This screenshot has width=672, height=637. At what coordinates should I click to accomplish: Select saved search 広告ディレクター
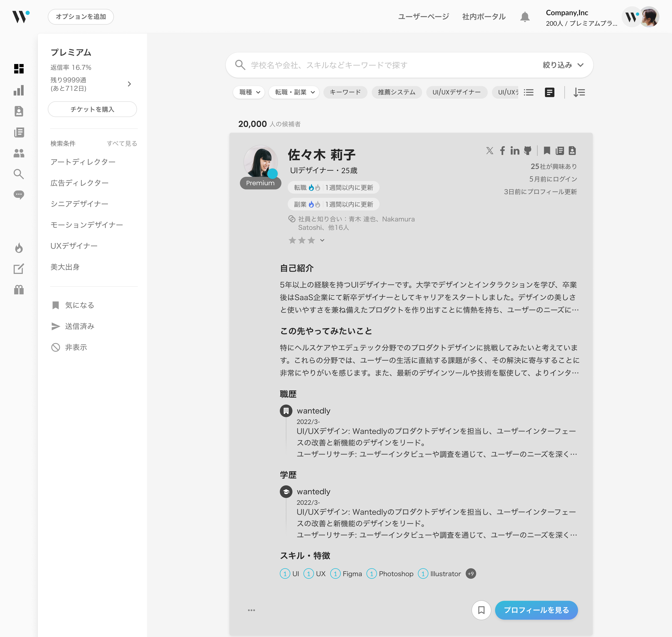(x=79, y=183)
